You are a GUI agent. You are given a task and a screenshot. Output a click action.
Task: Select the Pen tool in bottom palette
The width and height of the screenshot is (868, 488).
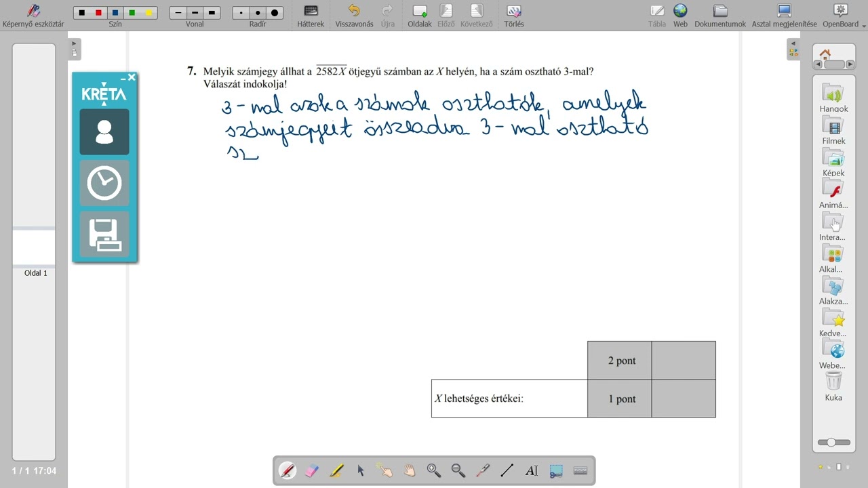point(288,470)
